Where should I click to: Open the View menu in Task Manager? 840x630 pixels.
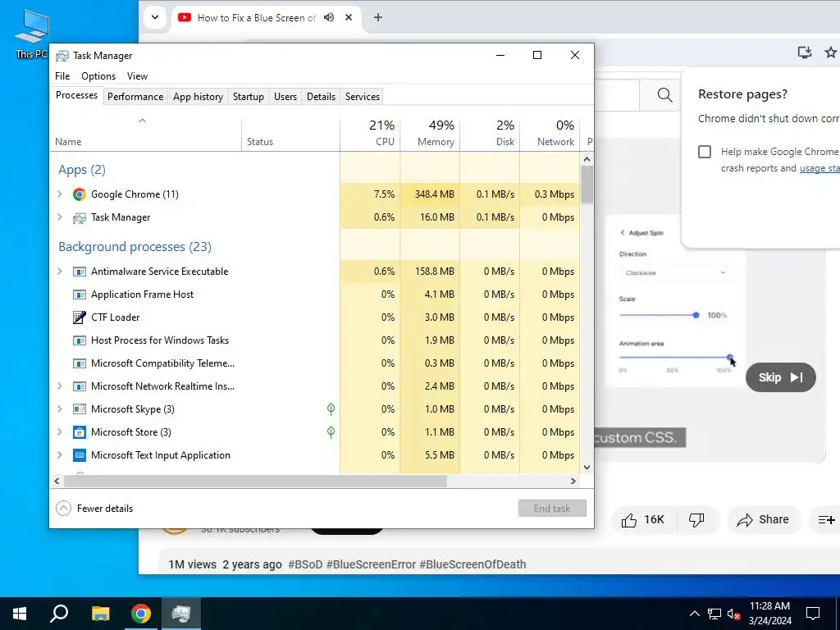[137, 76]
